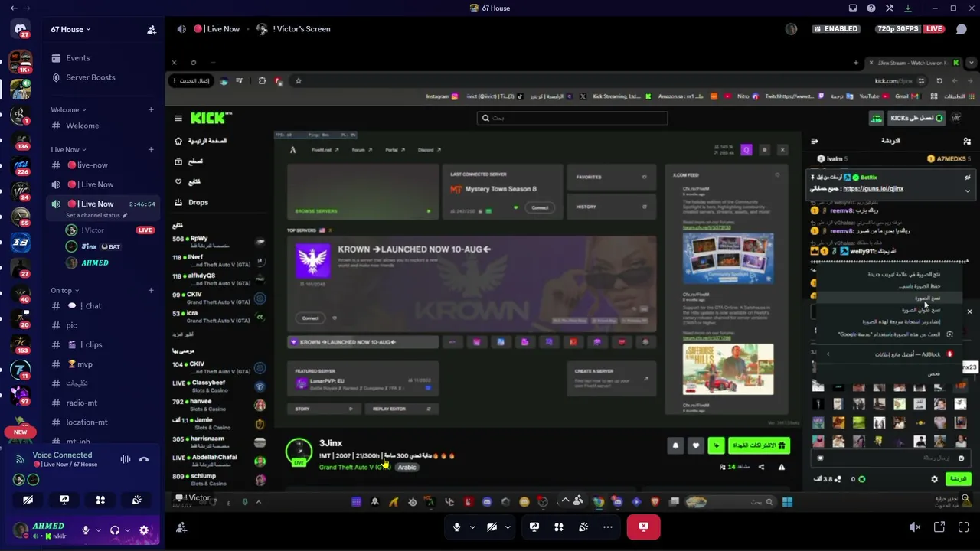
Task: Add a channel to the Welcome category
Action: 151,109
